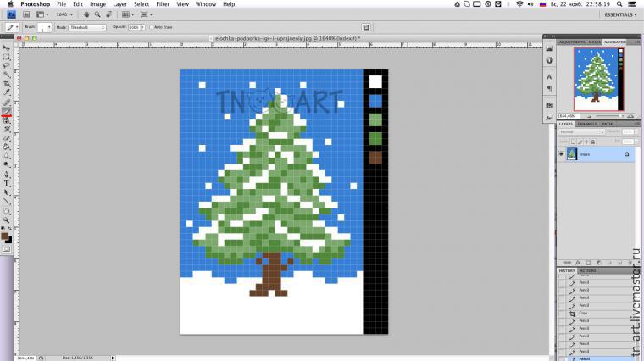Switch to the Paths tab
The image size is (644, 361).
pos(608,124)
